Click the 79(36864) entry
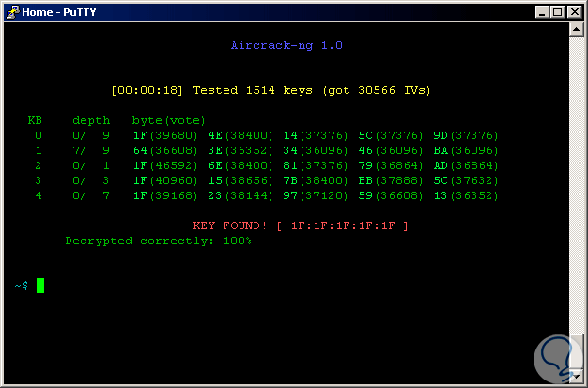588x388 pixels. click(x=391, y=165)
